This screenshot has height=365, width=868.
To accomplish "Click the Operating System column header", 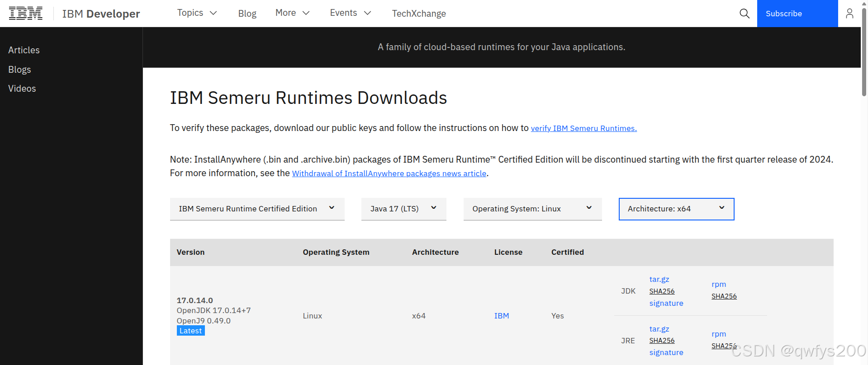I will tap(336, 252).
